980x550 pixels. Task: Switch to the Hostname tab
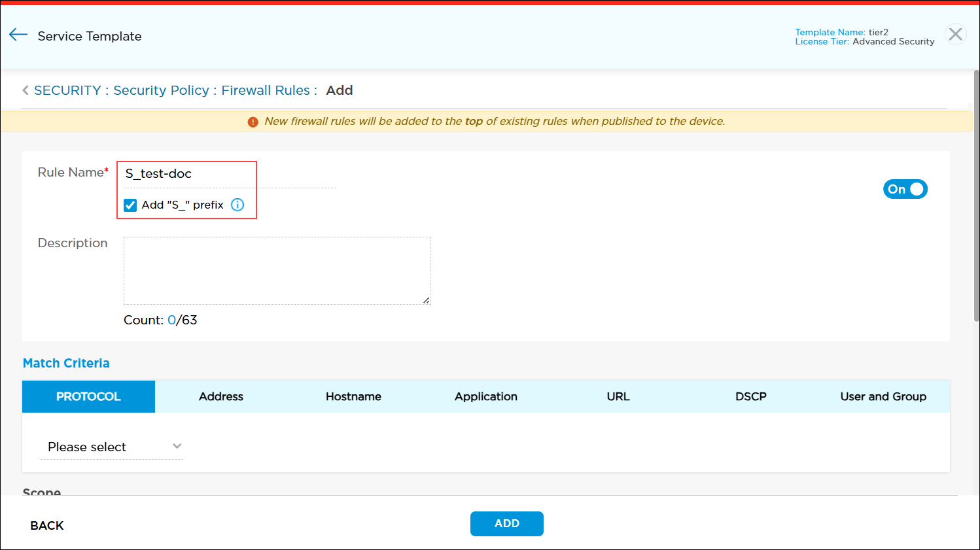tap(353, 396)
